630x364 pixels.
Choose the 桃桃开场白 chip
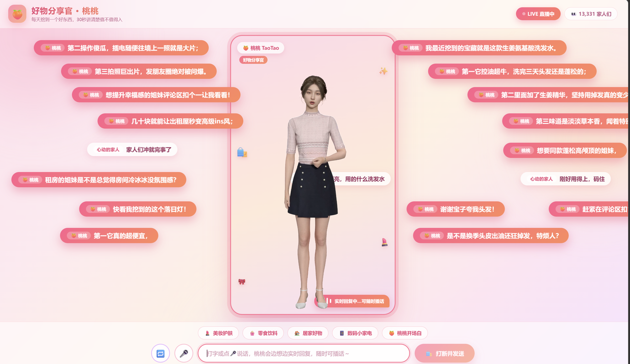405,333
